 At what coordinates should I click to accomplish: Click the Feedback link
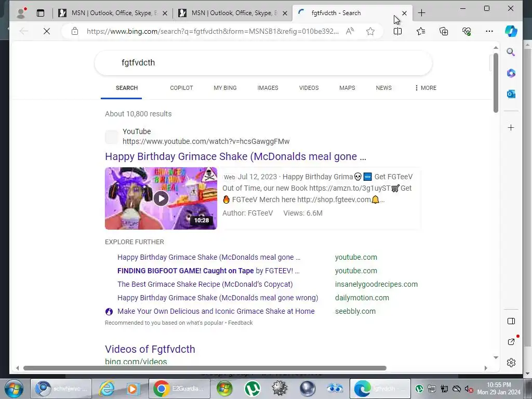tap(240, 323)
